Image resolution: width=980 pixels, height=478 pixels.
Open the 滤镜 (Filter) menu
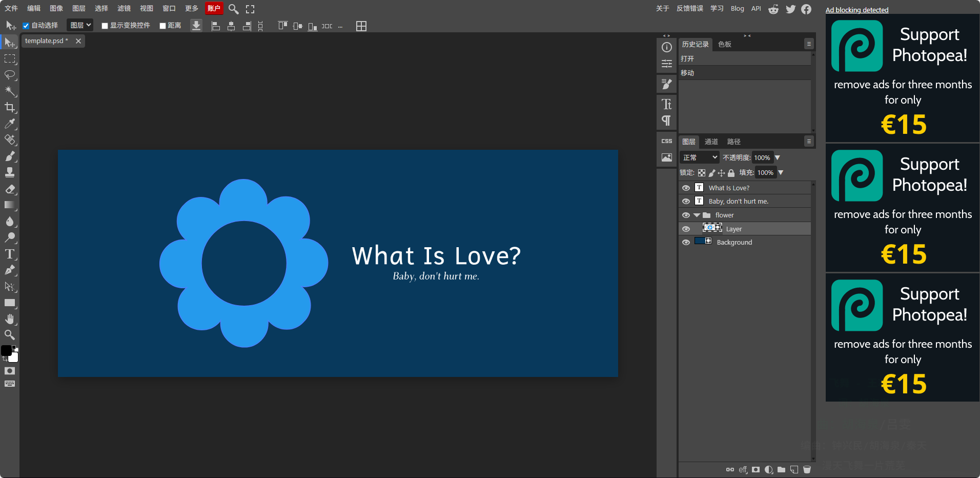[x=124, y=9]
